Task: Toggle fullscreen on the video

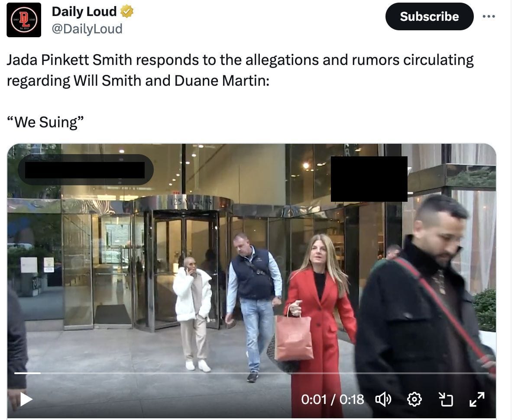Action: [x=477, y=400]
